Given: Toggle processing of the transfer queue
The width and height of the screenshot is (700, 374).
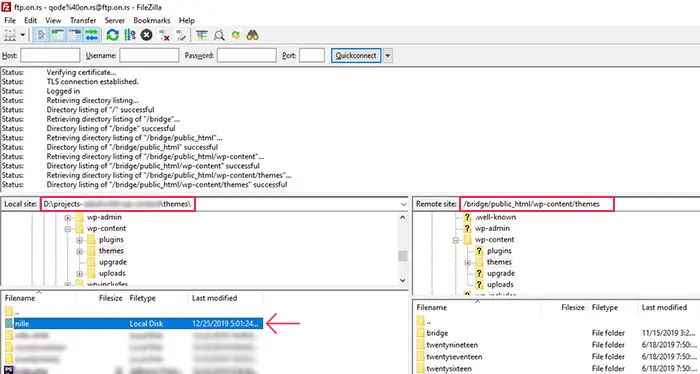Looking at the screenshot, I should point(129,35).
